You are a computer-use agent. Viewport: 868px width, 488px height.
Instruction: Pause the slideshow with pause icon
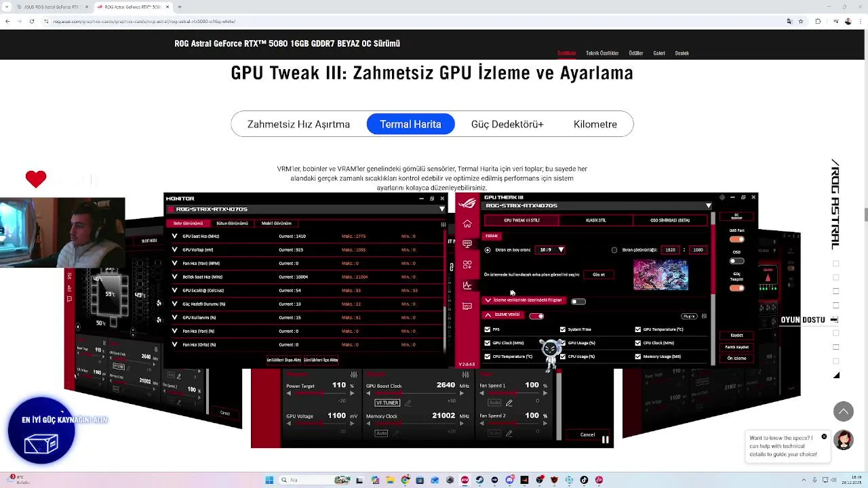605,440
